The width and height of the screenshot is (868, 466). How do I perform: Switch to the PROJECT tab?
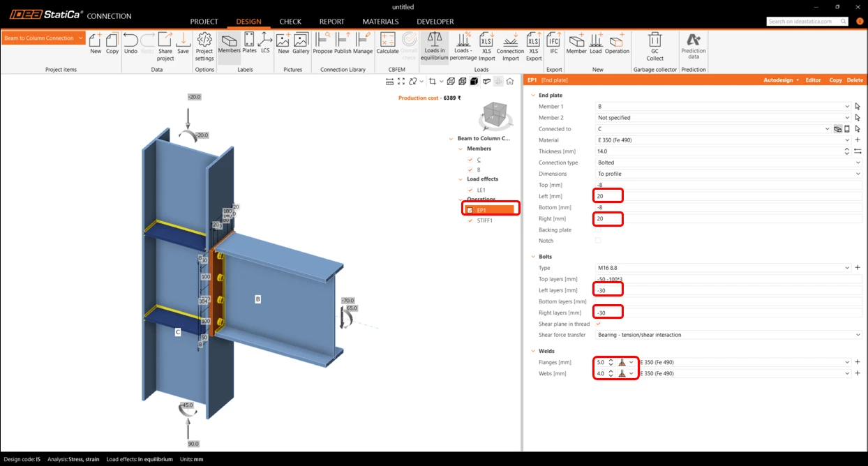point(204,22)
